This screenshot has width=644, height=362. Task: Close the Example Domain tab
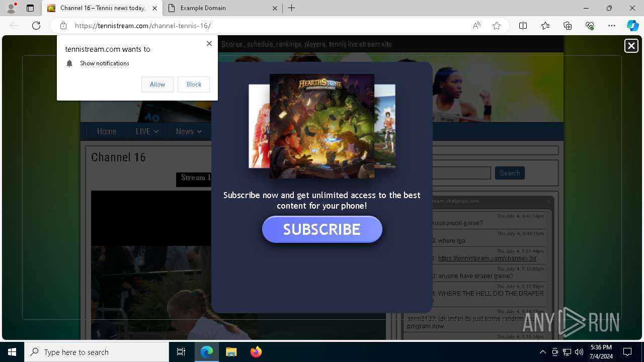coord(275,8)
